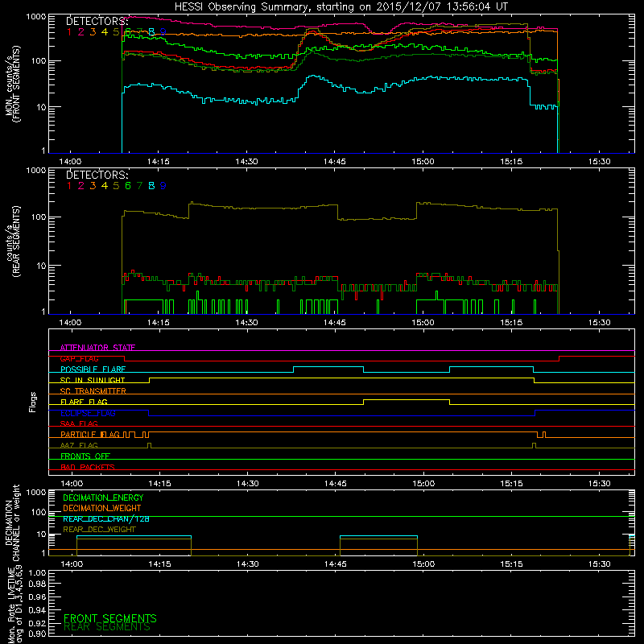Click the DECIMATION_ENERGY legend label
The width and height of the screenshot is (644, 644).
click(x=103, y=497)
